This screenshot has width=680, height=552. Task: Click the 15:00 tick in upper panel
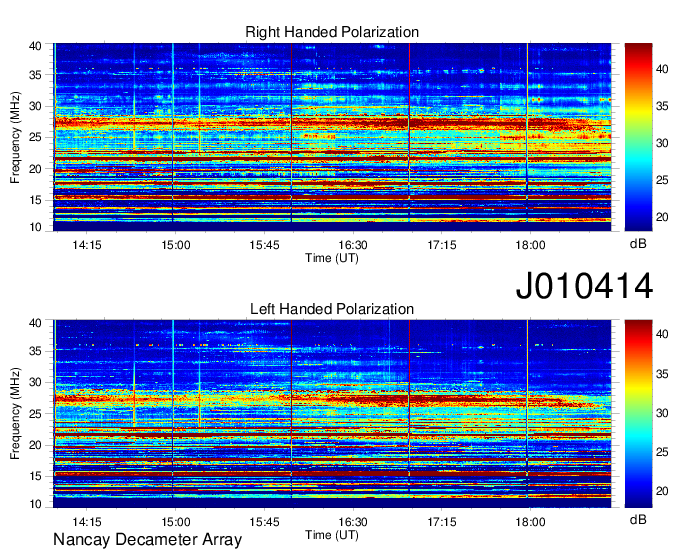[x=176, y=245]
